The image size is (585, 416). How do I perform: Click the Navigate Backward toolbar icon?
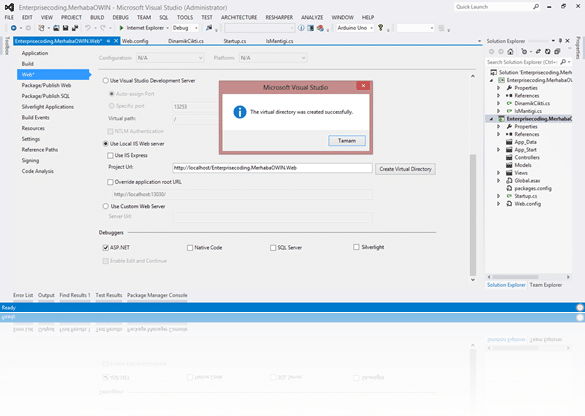point(13,28)
